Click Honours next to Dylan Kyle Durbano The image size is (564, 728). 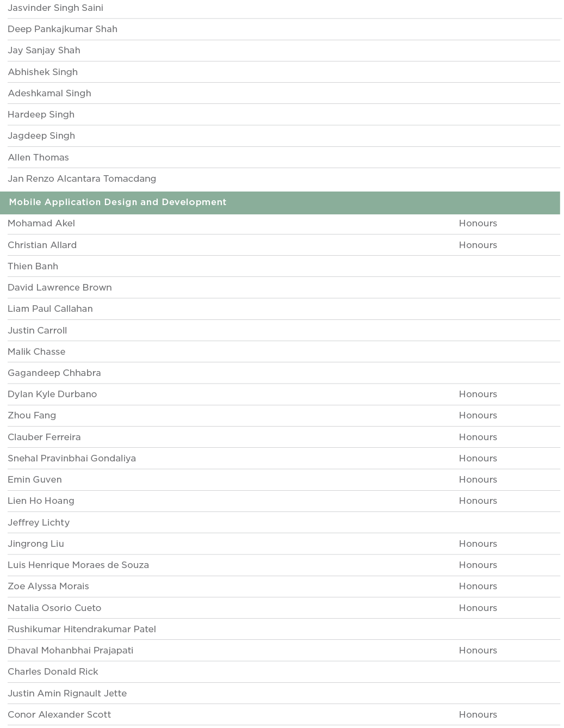coord(478,394)
